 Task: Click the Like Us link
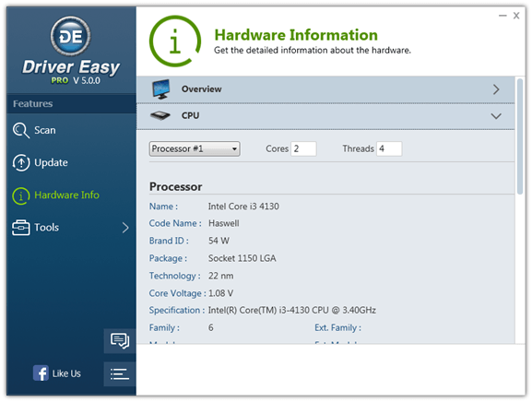(66, 373)
